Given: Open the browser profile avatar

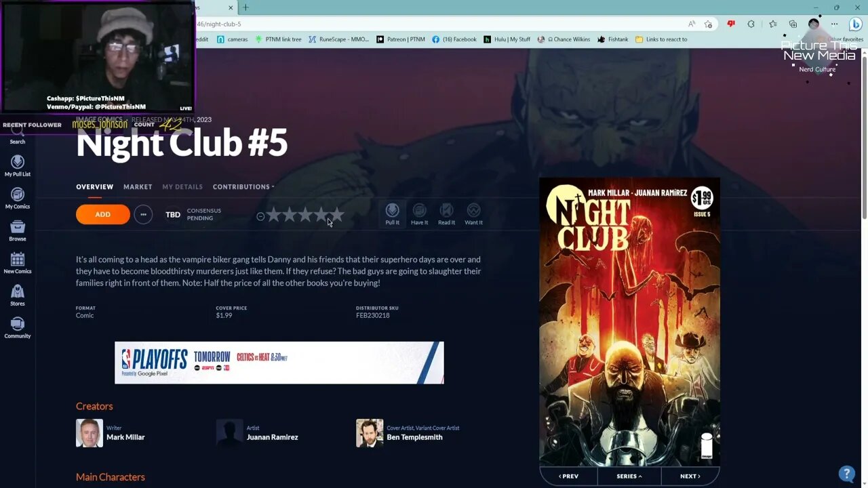Looking at the screenshot, I should point(814,24).
